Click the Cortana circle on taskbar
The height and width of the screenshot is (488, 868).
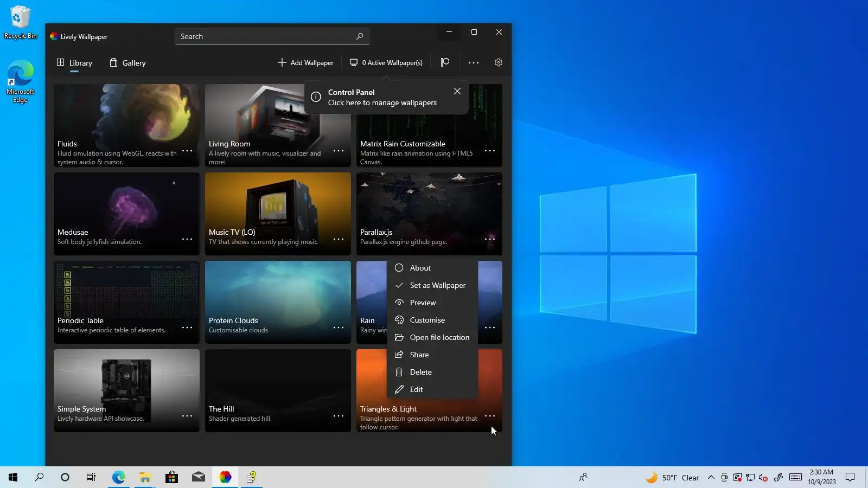click(65, 477)
